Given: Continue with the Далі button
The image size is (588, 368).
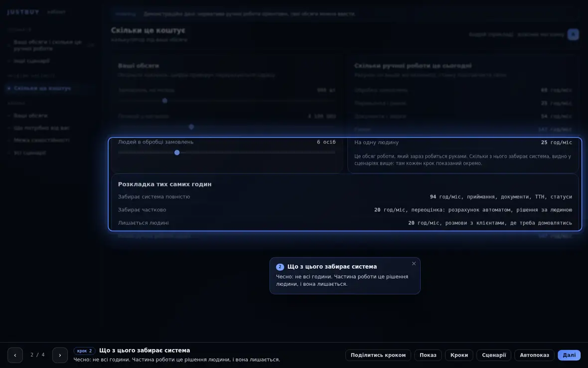Looking at the screenshot, I should pos(569,355).
